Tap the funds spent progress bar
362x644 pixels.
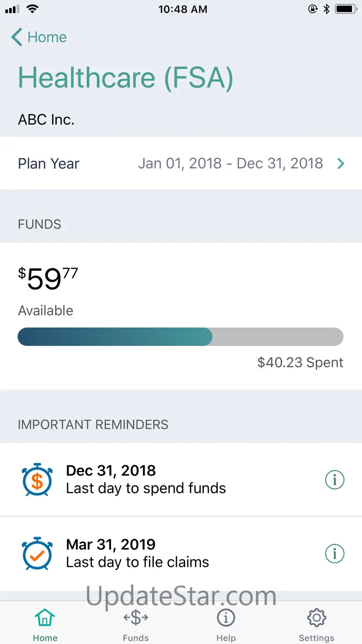[181, 337]
